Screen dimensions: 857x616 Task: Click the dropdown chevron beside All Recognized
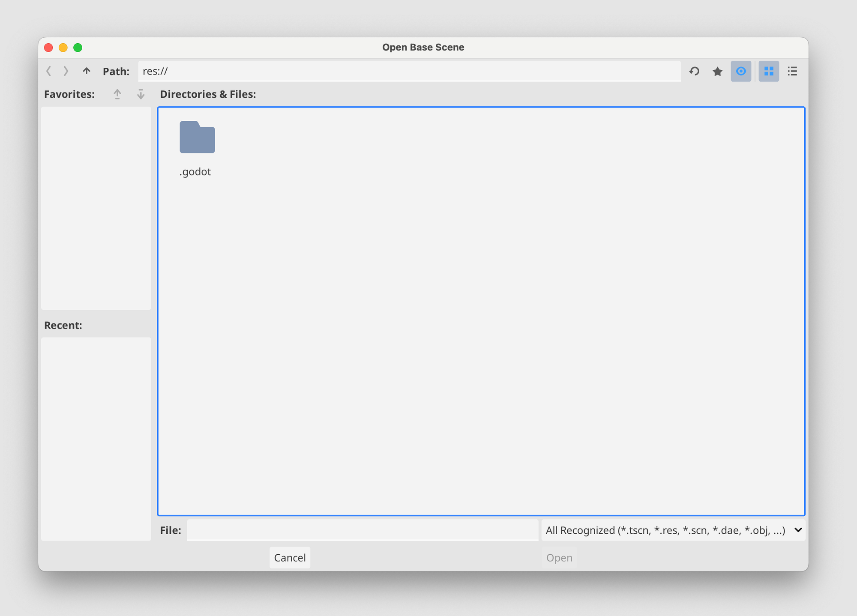(x=798, y=530)
